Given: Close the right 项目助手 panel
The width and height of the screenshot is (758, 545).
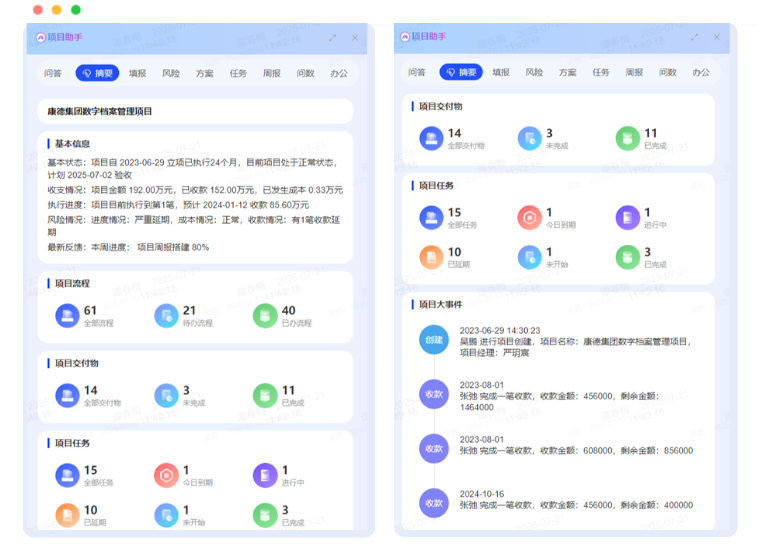Looking at the screenshot, I should (717, 37).
